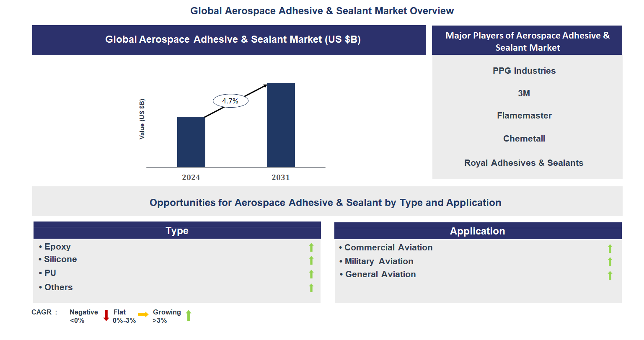Click the Application panel header
The image size is (644, 340).
477,231
